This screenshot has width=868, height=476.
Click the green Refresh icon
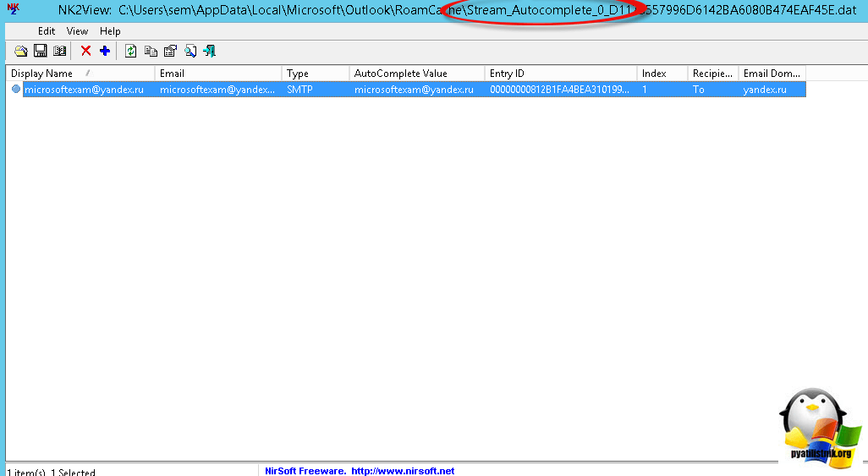(x=130, y=52)
